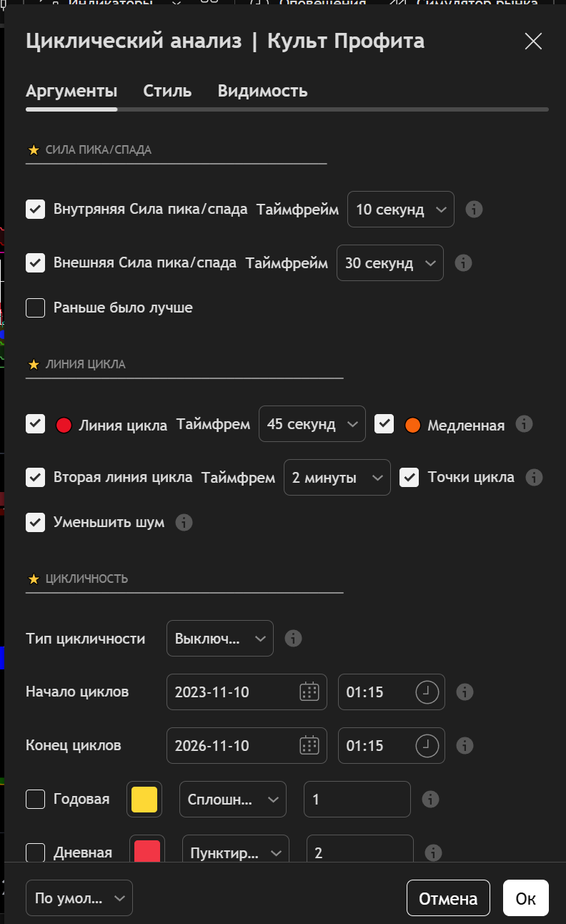Open clock picker for Конец циклов time
The width and height of the screenshot is (566, 924).
pos(427,745)
